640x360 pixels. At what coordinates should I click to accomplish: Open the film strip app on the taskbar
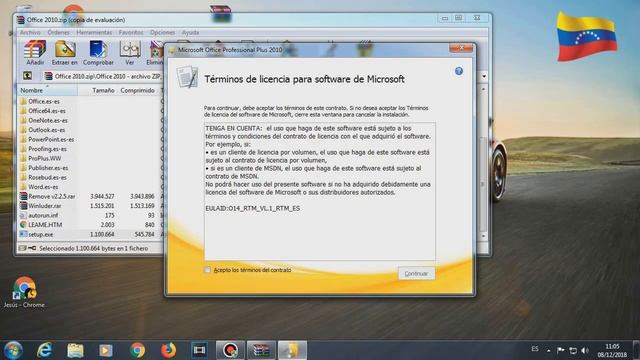[x=199, y=350]
